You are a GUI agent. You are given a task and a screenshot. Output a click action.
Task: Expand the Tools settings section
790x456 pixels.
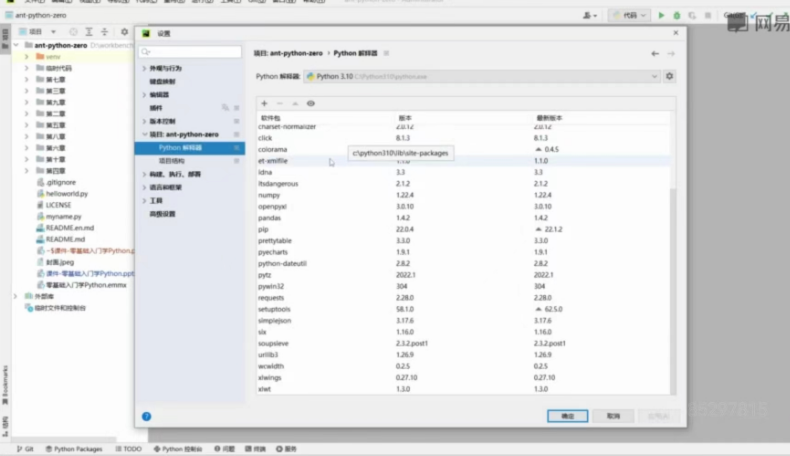tap(144, 201)
